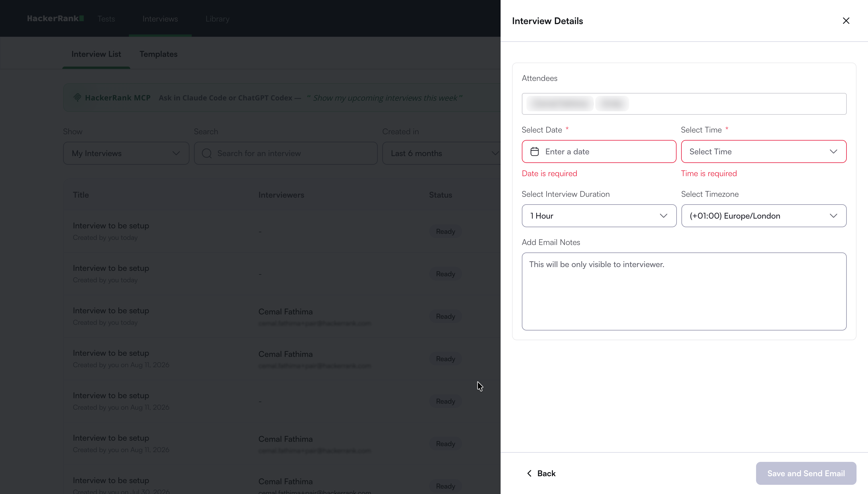Viewport: 868px width, 494px height.
Task: Expand the My Interviews show filter
Action: coord(126,153)
